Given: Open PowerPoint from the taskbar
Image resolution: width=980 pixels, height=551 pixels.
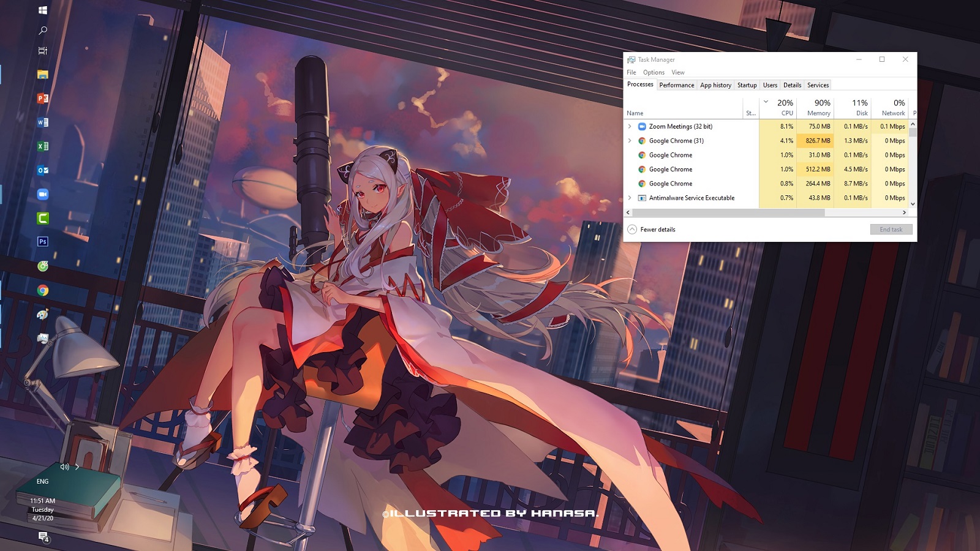Looking at the screenshot, I should 43,98.
